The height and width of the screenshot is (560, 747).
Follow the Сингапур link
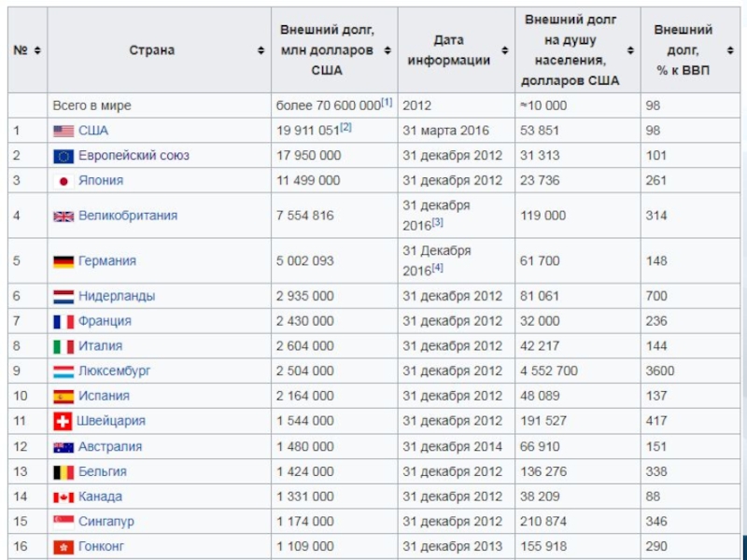106,522
